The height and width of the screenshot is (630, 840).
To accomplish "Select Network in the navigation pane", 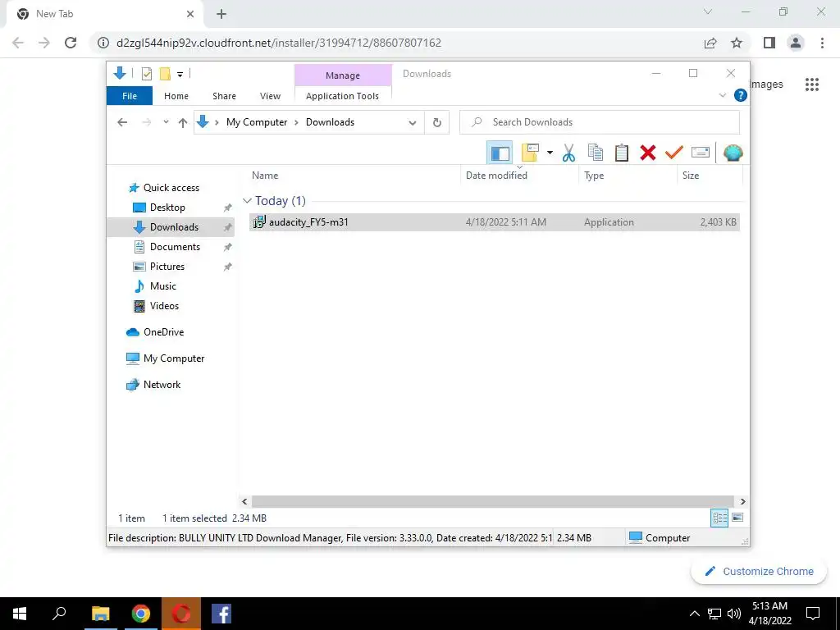I will tap(162, 385).
